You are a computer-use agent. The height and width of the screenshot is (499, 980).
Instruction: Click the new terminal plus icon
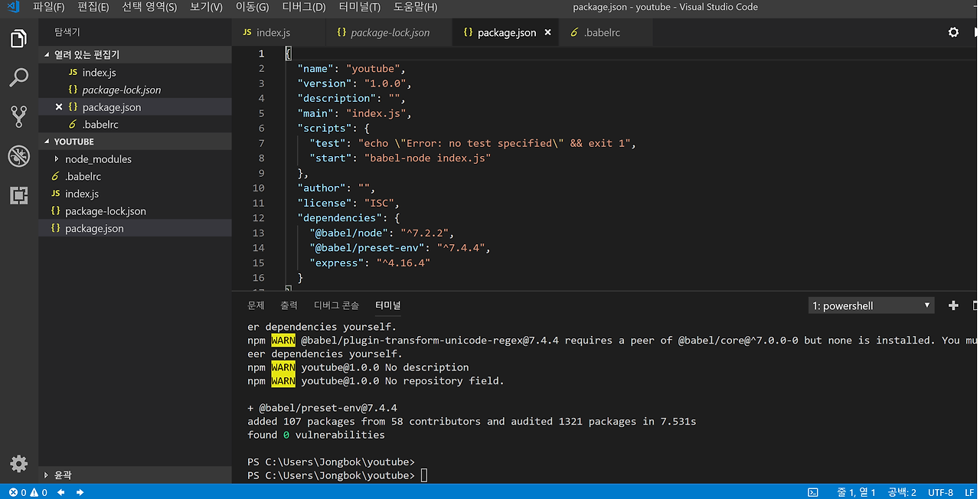click(953, 305)
